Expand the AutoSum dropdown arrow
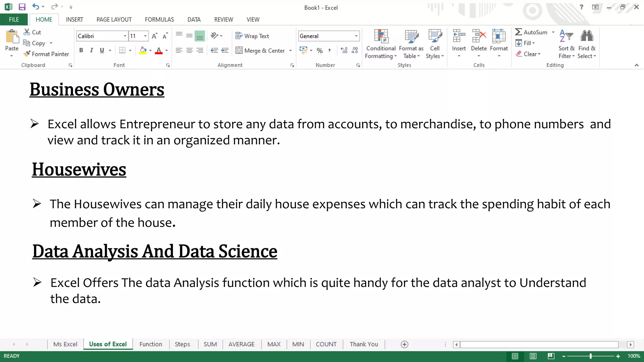 553,32
